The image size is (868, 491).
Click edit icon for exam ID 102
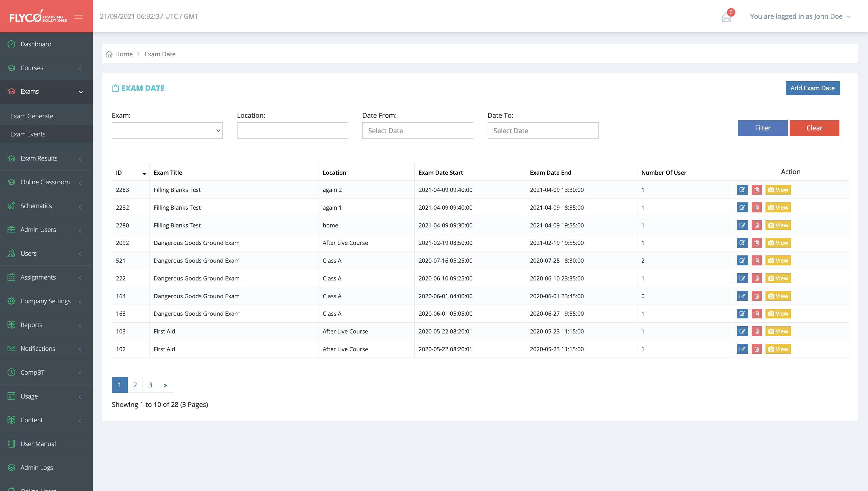tap(742, 349)
